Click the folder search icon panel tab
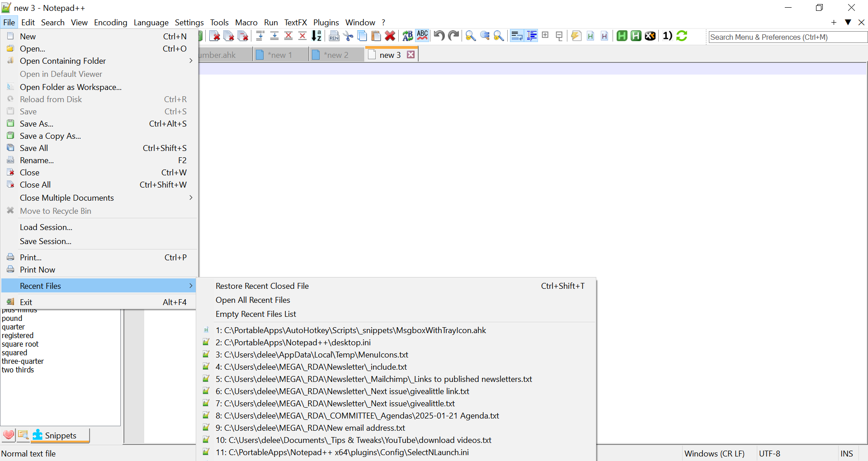 [23, 435]
